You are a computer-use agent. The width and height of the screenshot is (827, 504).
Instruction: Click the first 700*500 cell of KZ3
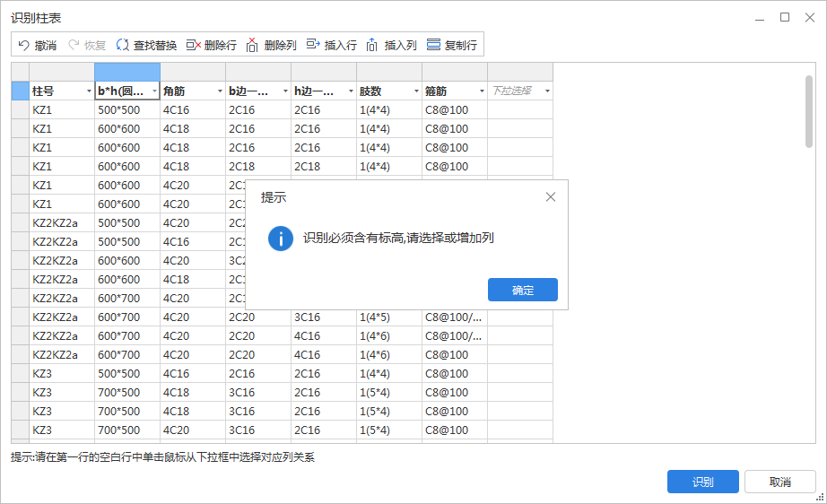[127, 393]
